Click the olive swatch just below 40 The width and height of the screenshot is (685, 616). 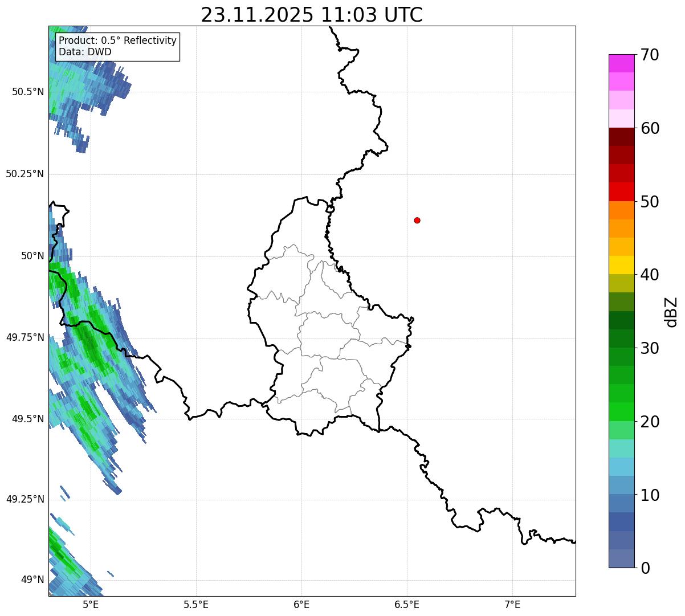coord(621,283)
